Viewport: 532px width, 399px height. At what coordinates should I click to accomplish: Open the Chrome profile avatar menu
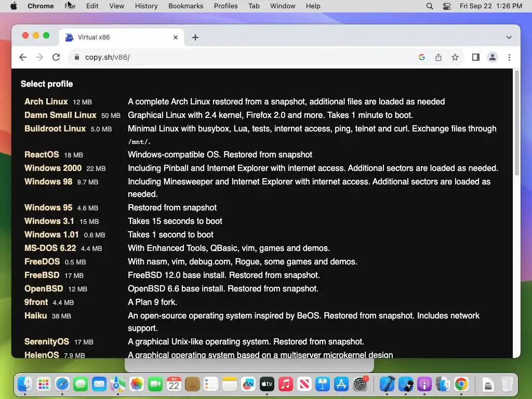pos(493,57)
